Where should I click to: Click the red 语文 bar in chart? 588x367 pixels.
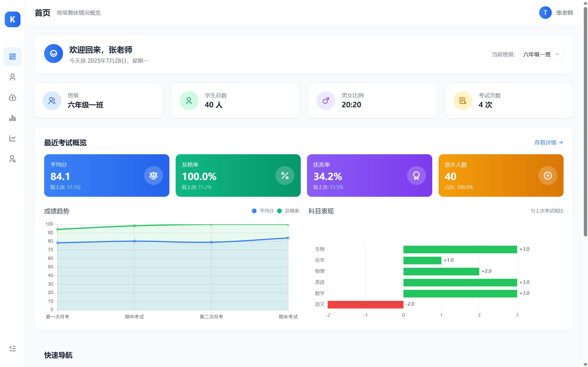(365, 304)
